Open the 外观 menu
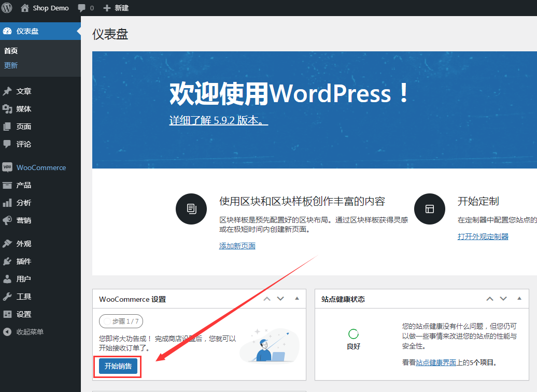537x392 pixels. pos(40,244)
